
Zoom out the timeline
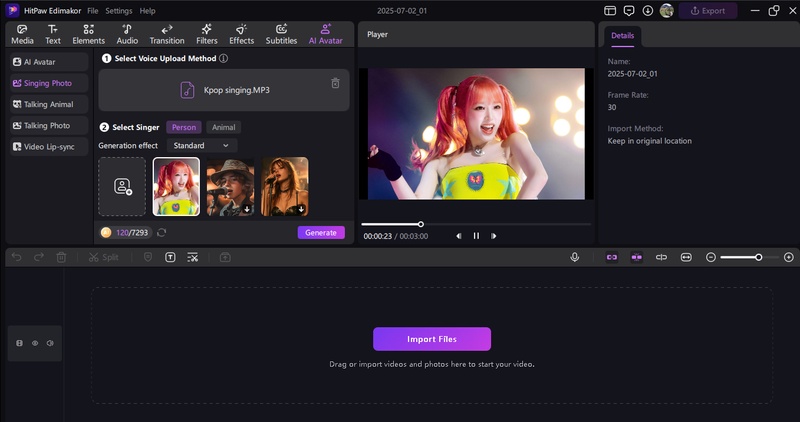[711, 257]
